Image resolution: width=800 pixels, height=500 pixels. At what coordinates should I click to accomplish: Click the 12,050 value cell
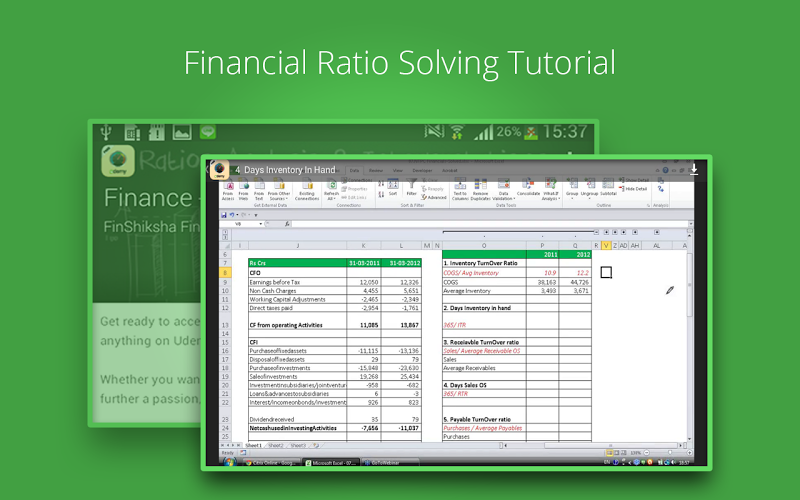[x=363, y=282]
